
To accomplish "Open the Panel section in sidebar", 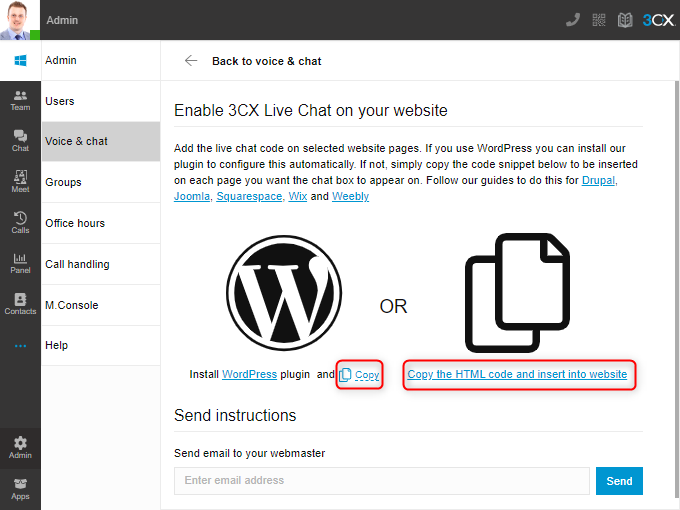I will [x=20, y=263].
